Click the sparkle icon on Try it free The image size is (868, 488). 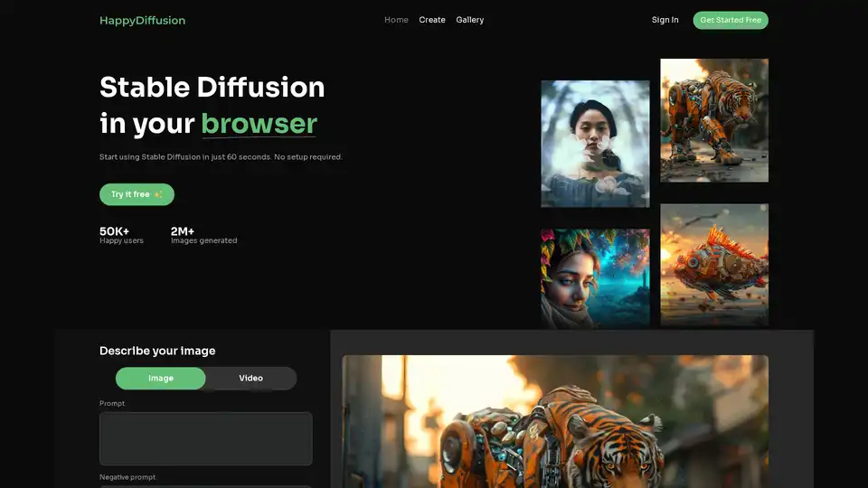pos(159,194)
